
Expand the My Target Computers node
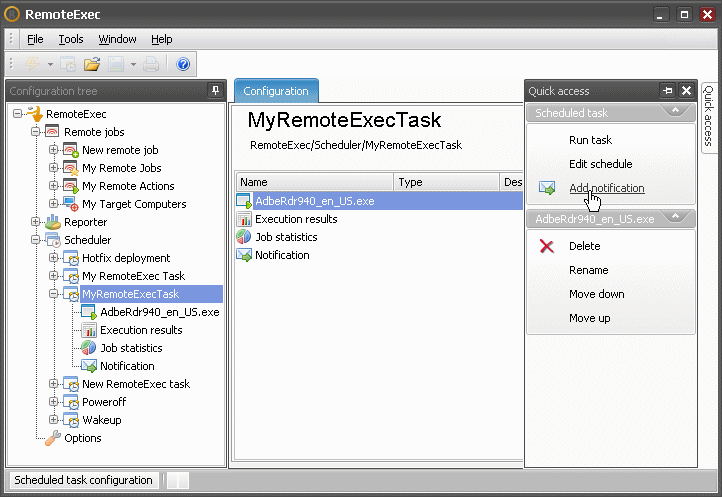(x=53, y=203)
